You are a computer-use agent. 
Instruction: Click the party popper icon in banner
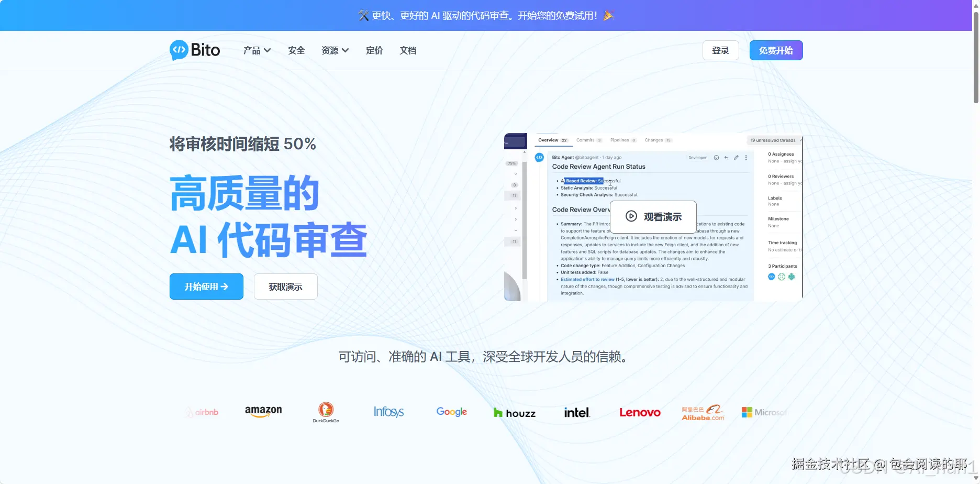click(608, 16)
